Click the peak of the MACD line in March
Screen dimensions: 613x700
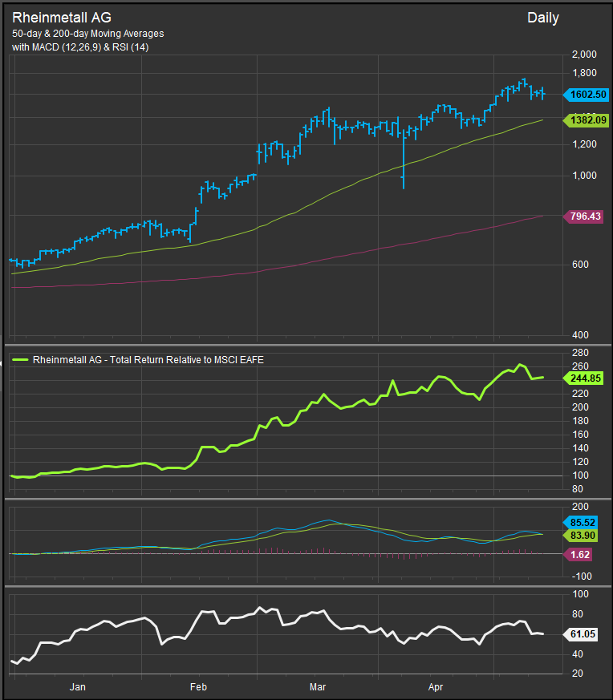click(x=329, y=520)
